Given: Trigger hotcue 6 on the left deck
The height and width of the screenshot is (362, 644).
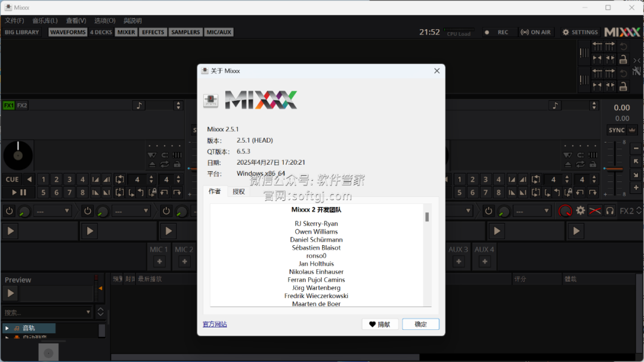Looking at the screenshot, I should (x=56, y=192).
